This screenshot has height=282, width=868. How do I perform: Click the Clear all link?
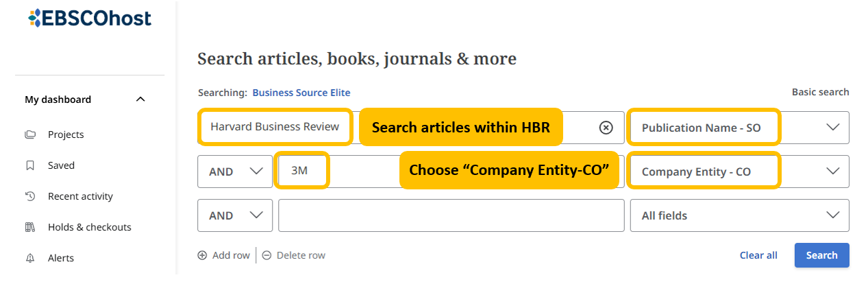point(758,255)
